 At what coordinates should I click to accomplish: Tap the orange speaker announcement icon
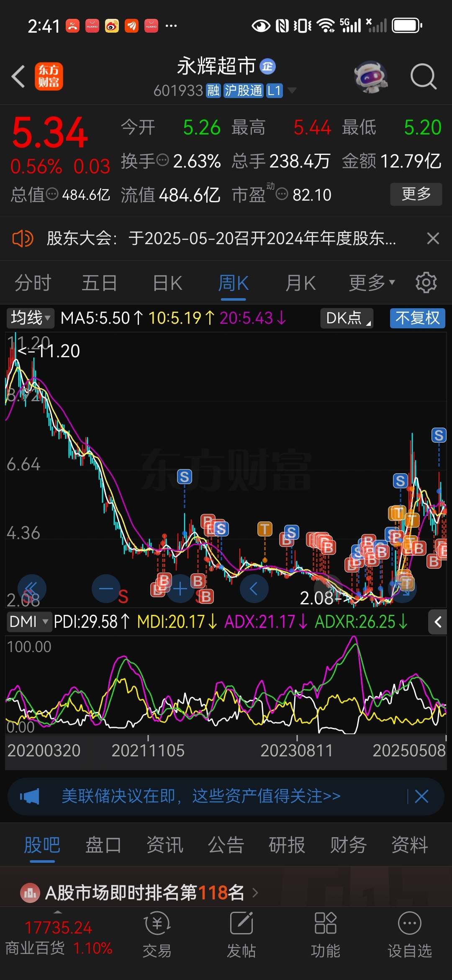pos(23,239)
